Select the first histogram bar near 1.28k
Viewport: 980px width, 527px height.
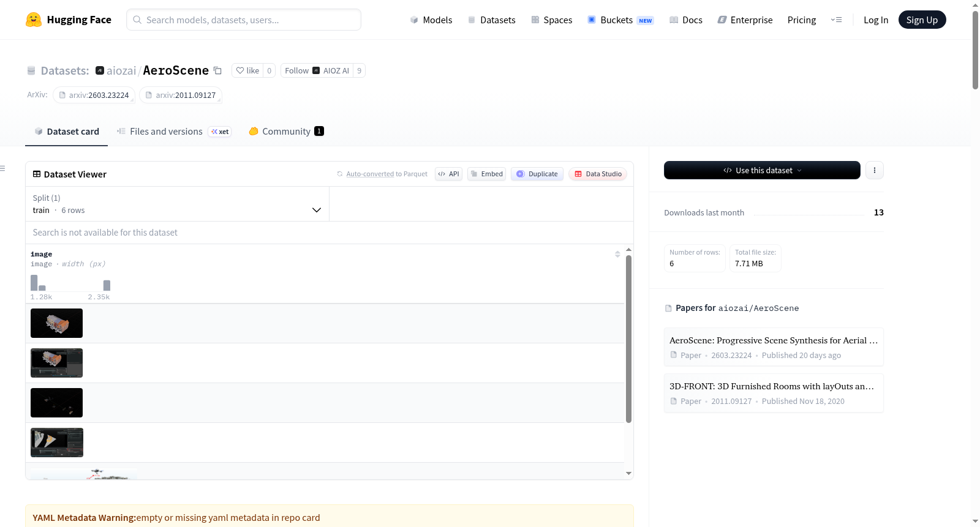34,283
